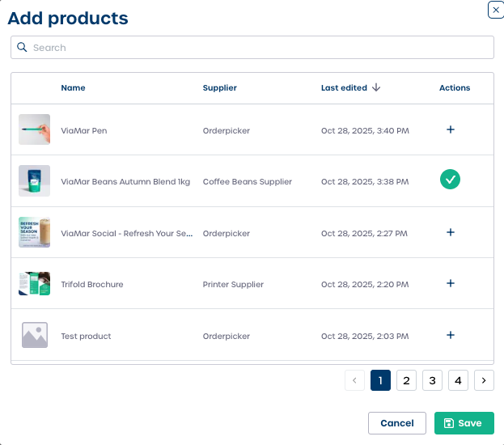Image resolution: width=504 pixels, height=445 pixels.
Task: Open page 4 of products
Action: [458, 380]
